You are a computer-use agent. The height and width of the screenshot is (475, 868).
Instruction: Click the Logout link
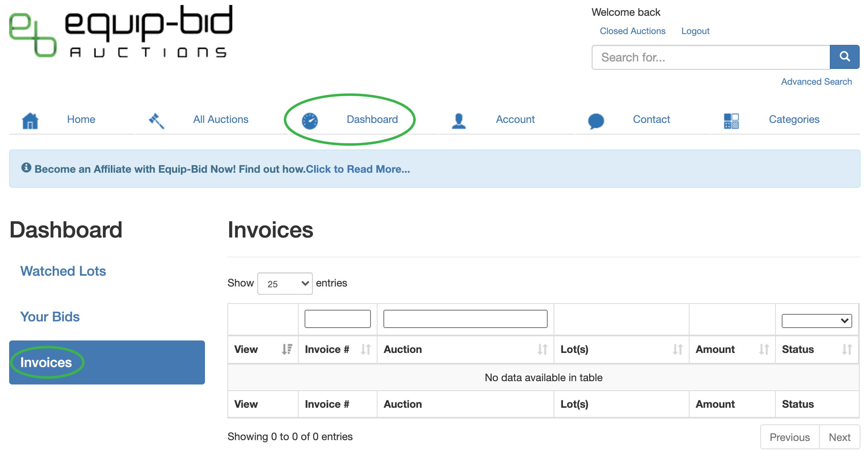pyautogui.click(x=695, y=31)
